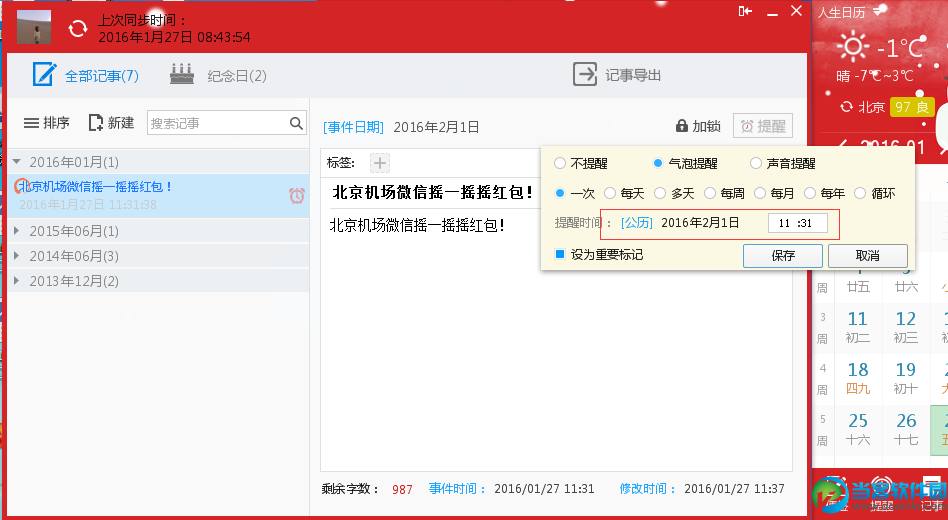Click the remaining characters count 987

point(402,490)
